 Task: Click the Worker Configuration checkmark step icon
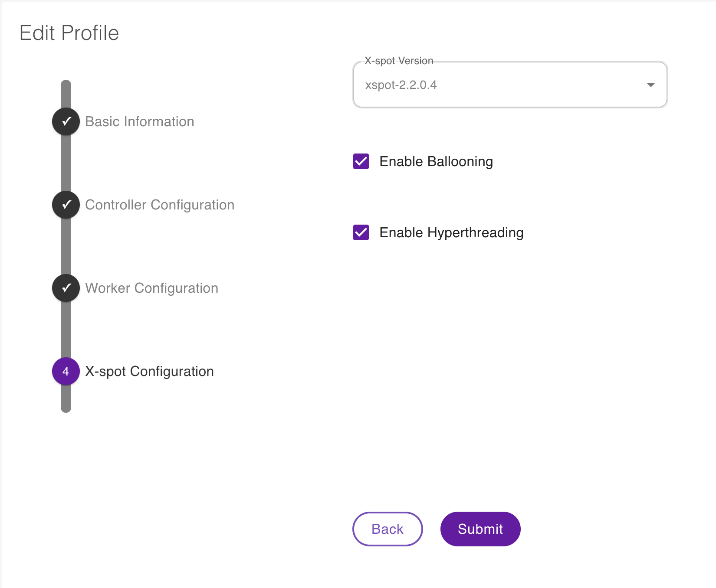coord(66,288)
